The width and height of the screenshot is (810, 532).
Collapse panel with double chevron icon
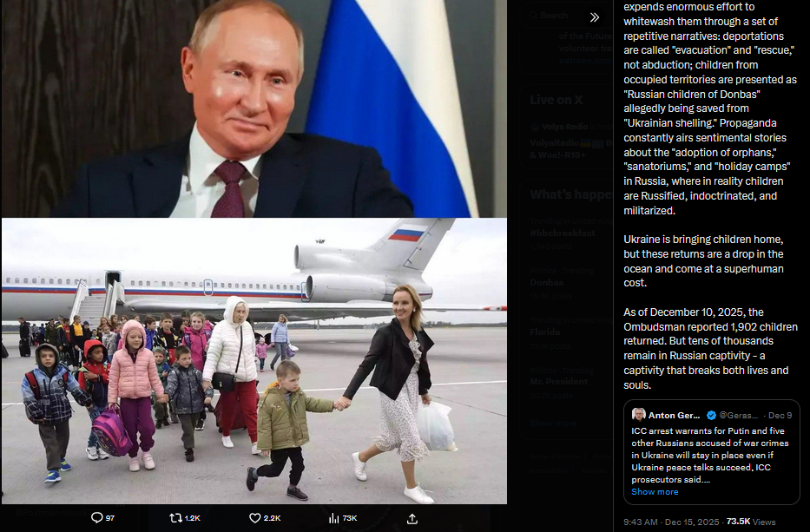(595, 17)
